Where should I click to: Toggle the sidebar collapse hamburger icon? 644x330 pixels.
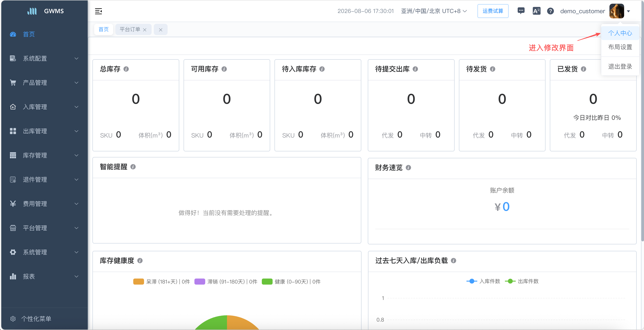pyautogui.click(x=98, y=11)
